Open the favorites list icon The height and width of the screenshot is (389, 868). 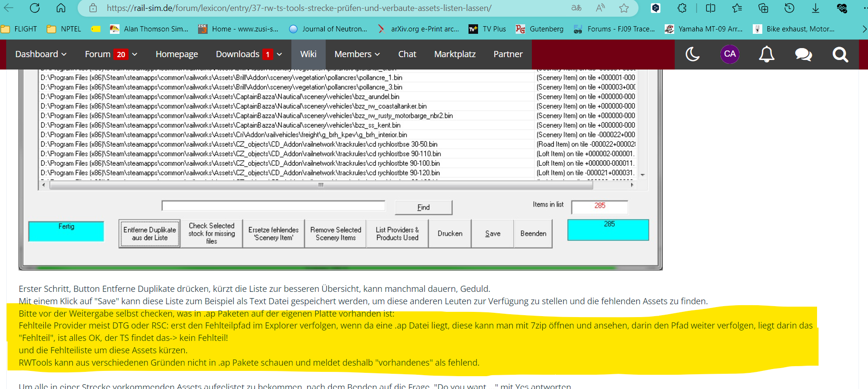(x=737, y=8)
